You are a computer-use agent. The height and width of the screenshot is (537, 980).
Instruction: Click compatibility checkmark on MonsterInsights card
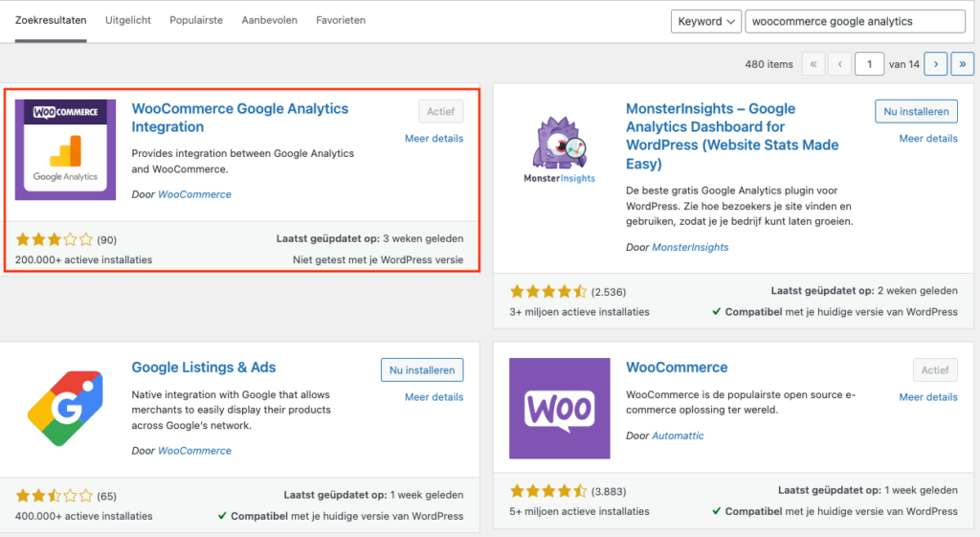716,311
